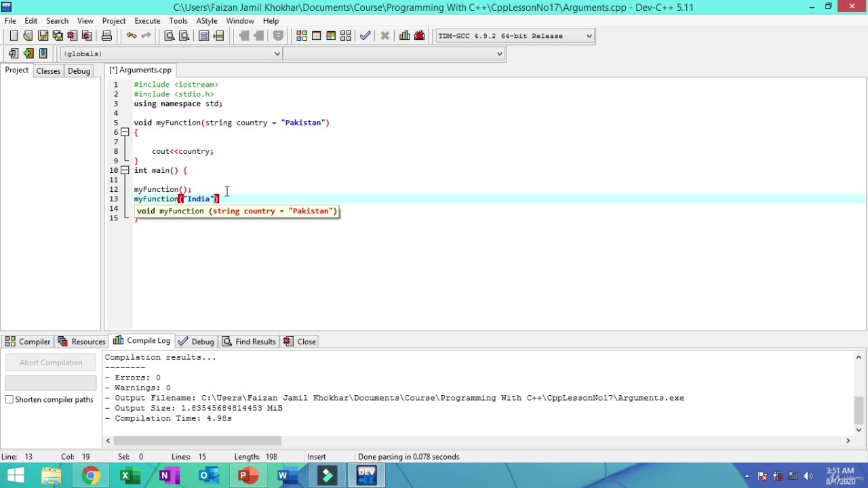Screen dimensions: 868x488
Task: Click the Goto Function icon
Action: coord(204,36)
